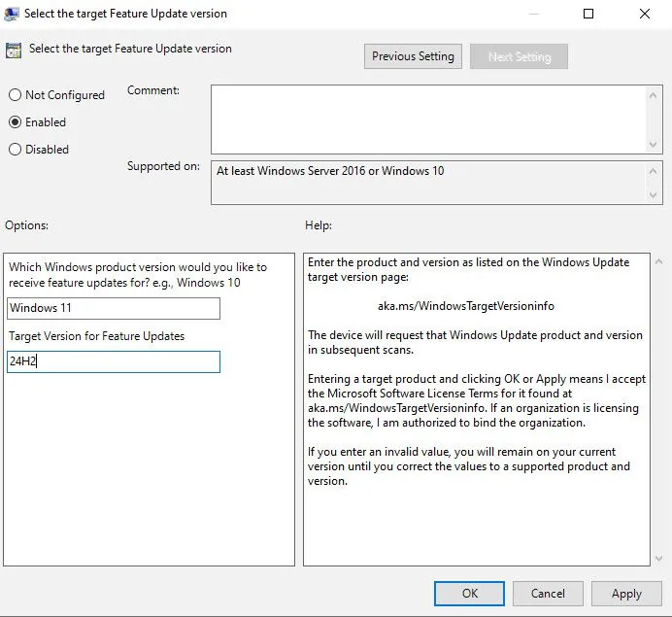This screenshot has width=672, height=617.
Task: Confirm the settings with OK
Action: [x=469, y=593]
